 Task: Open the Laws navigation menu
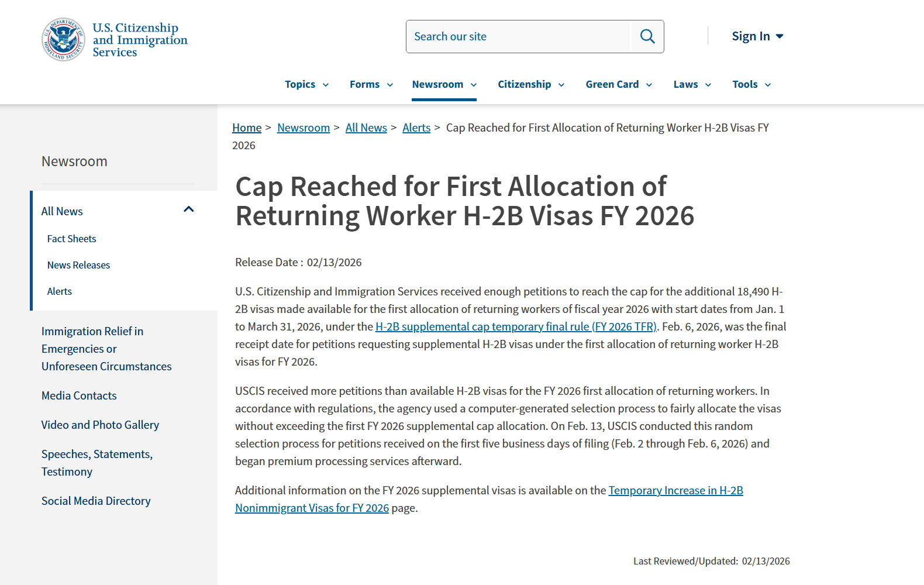tap(692, 84)
